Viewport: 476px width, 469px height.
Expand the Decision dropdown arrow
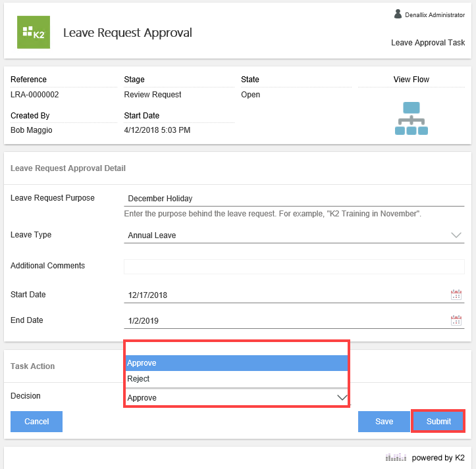click(342, 397)
